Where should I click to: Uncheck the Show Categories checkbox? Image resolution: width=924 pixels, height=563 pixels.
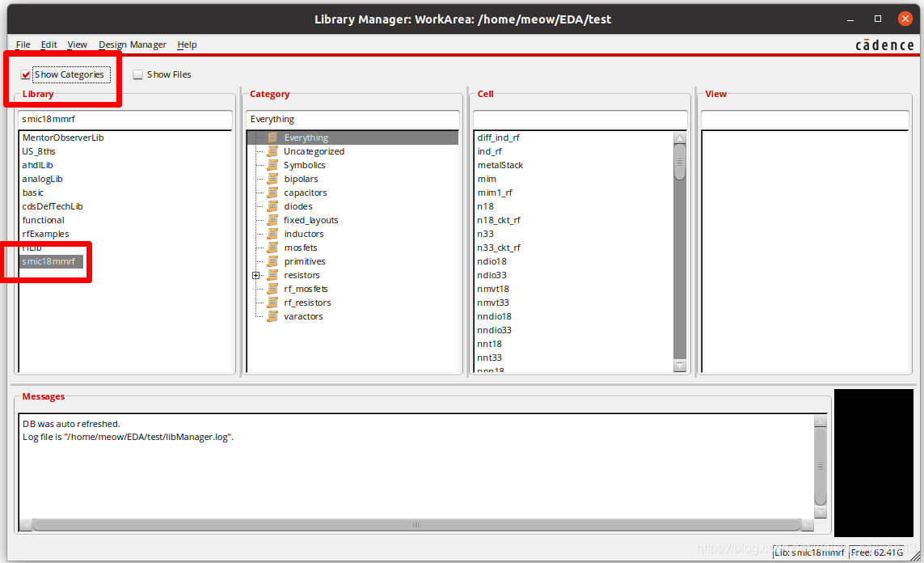coord(25,75)
